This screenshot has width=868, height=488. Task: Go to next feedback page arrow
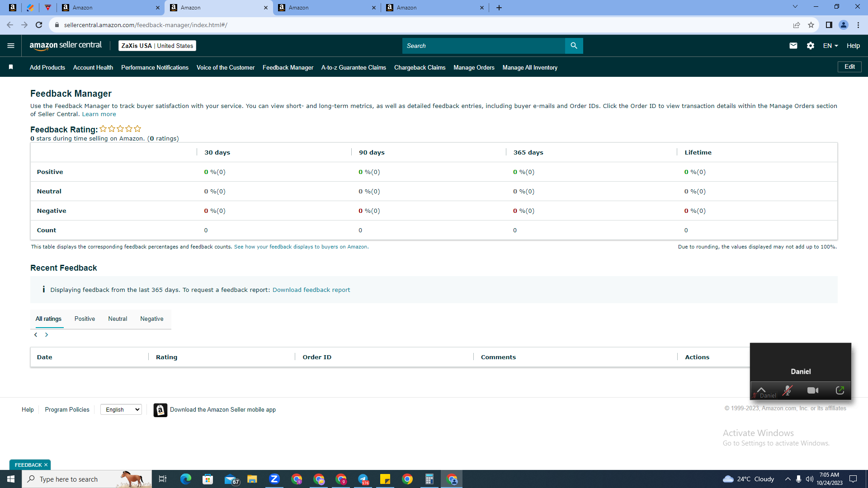pos(46,335)
